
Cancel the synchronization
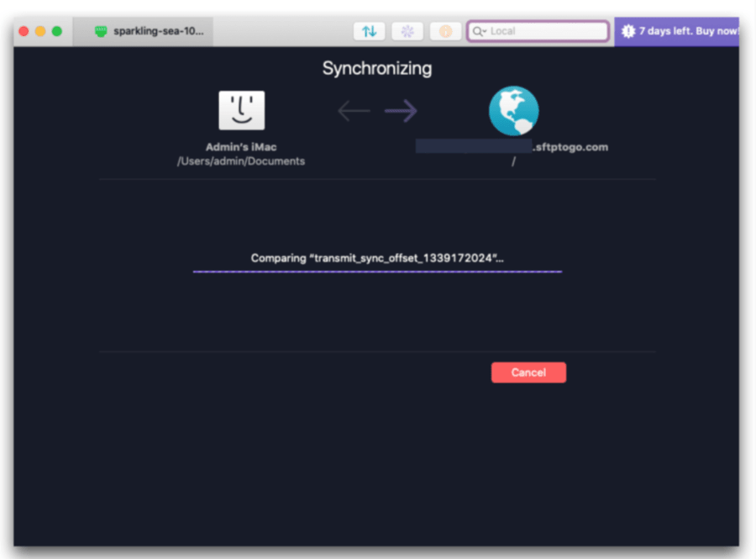pyautogui.click(x=528, y=372)
